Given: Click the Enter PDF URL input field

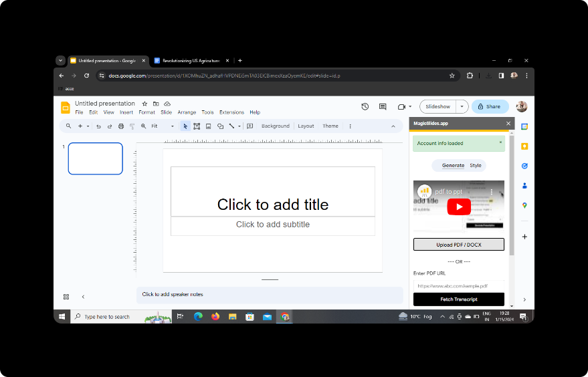Looking at the screenshot, I should pos(459,286).
